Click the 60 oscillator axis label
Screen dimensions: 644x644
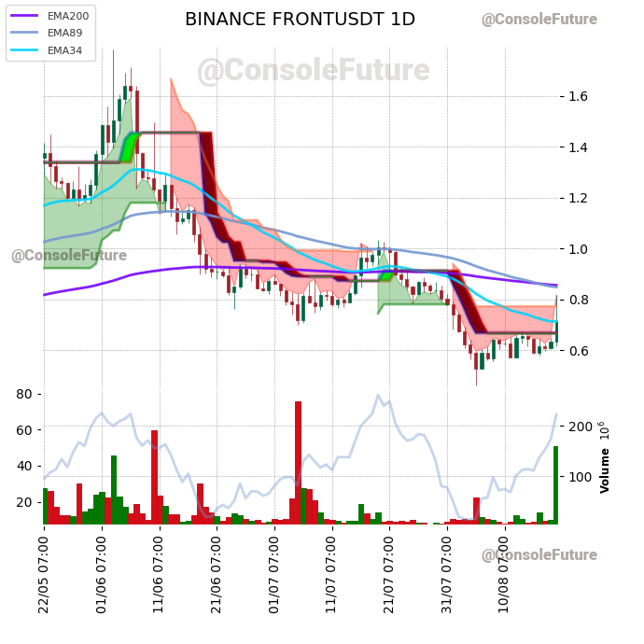click(24, 430)
